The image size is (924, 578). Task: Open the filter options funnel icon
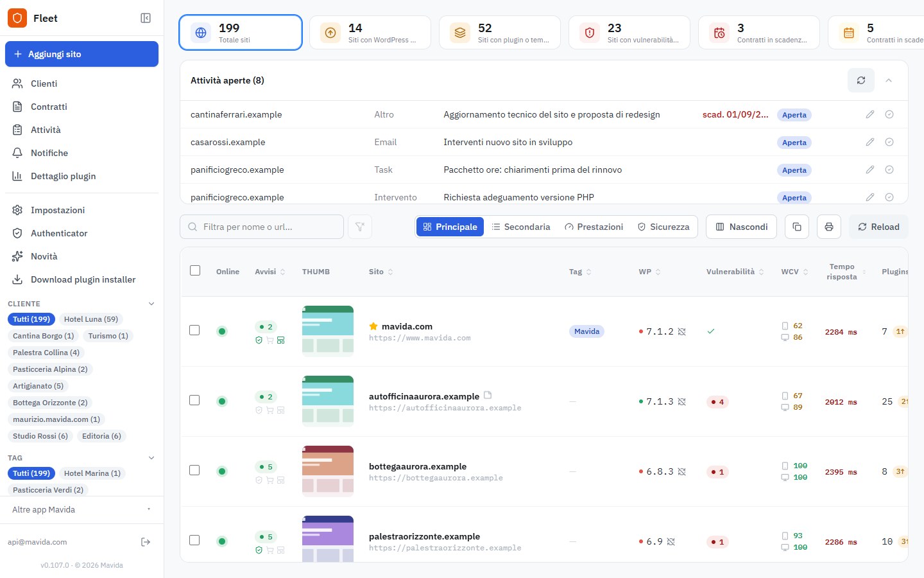point(360,227)
